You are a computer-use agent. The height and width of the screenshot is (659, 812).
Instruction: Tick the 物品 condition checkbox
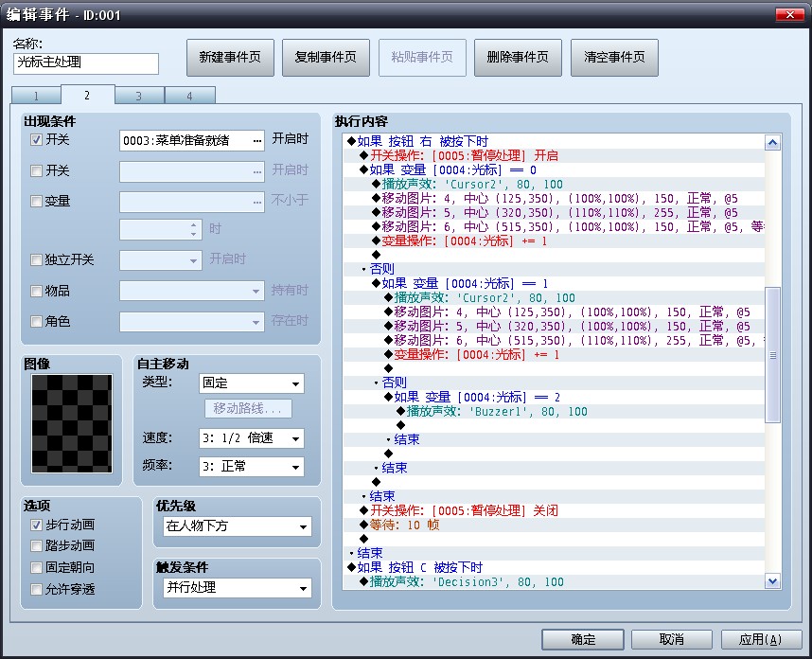[36, 292]
